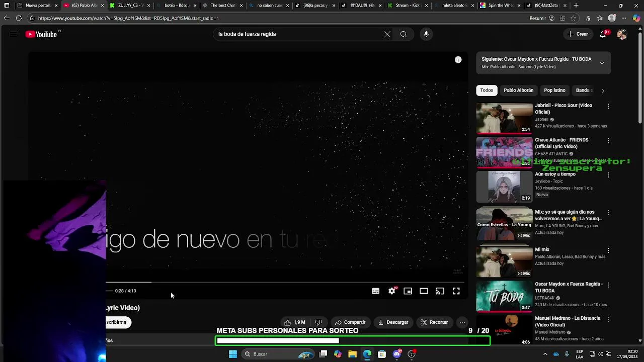Open options for La Distancia video
The image size is (644, 362).
(608, 319)
